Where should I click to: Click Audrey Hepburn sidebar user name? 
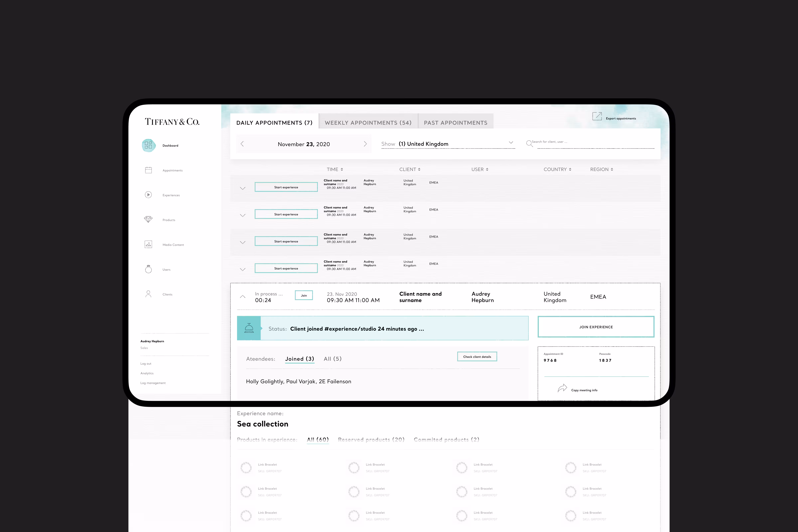152,341
